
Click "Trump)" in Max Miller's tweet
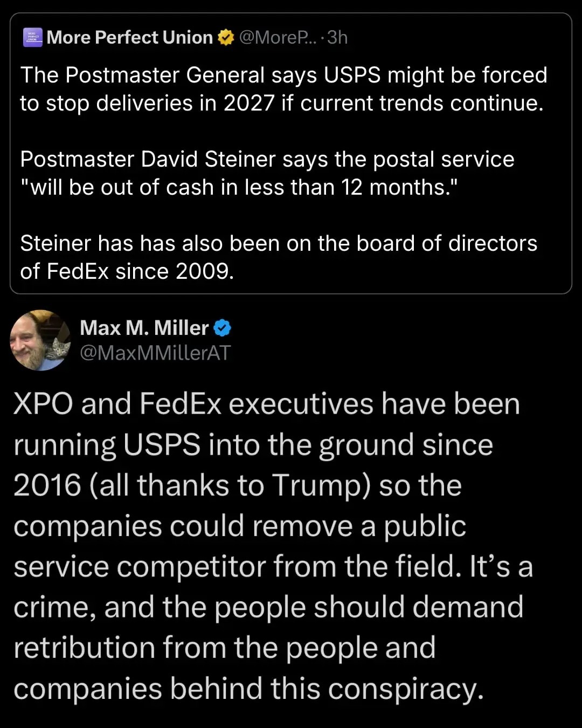[x=321, y=485]
